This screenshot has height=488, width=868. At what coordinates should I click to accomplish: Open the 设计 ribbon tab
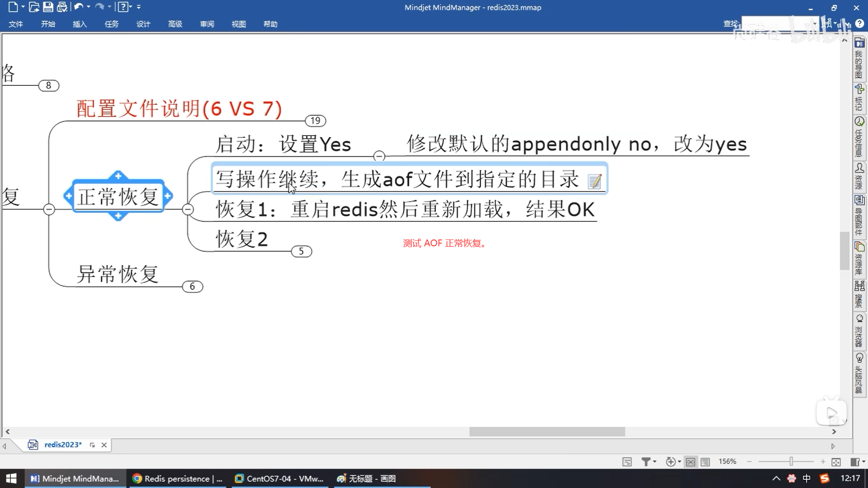(143, 24)
